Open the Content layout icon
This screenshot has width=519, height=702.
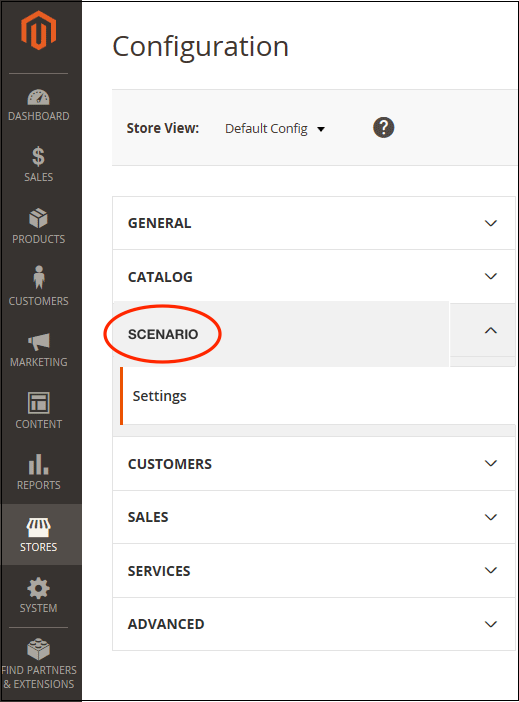(x=39, y=402)
